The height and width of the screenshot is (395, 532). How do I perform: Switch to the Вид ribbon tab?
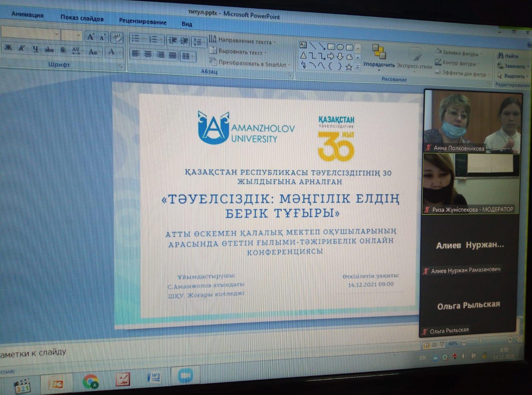[187, 24]
